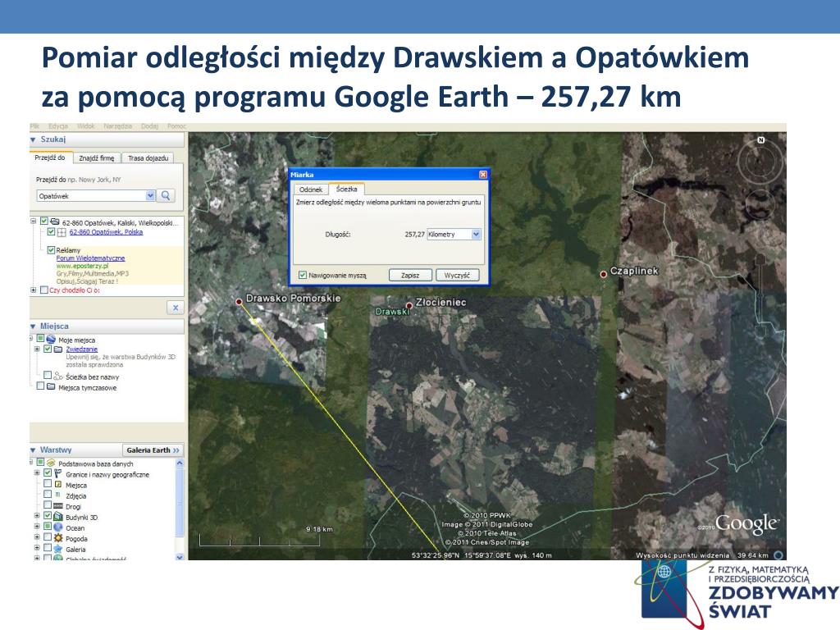This screenshot has width=840, height=630.
Task: Toggle the Zwiedzanie checkbox
Action: tap(48, 349)
